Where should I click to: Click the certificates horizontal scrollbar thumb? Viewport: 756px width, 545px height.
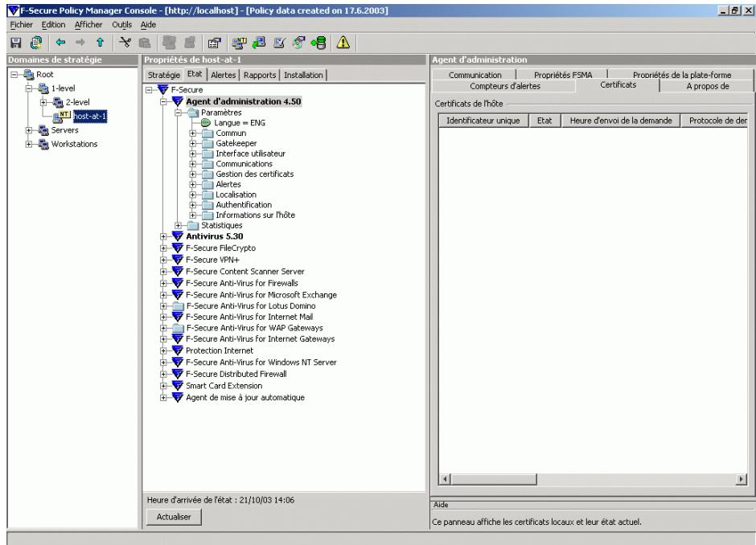coord(493,479)
